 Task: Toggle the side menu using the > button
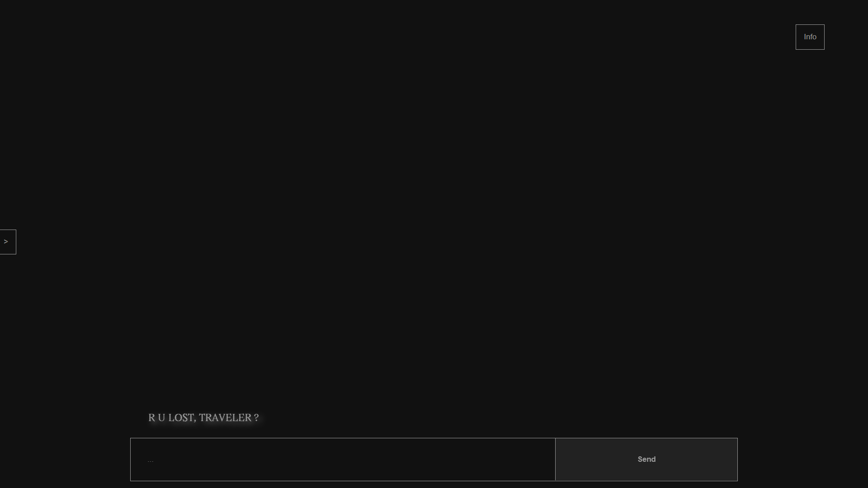tap(8, 242)
